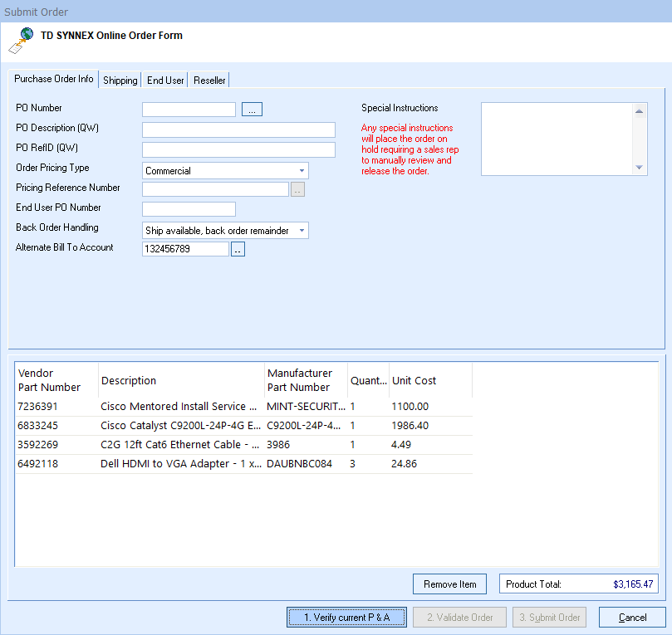Cancel the order form
672x635 pixels.
pos(632,618)
